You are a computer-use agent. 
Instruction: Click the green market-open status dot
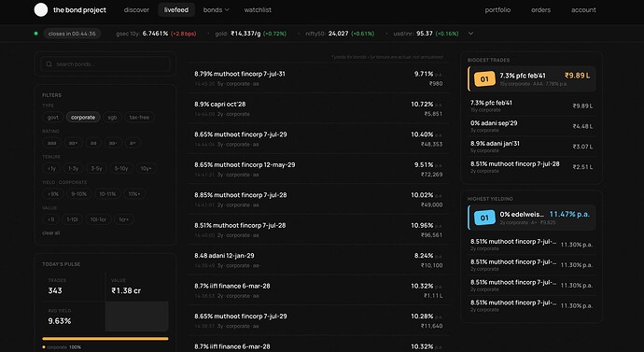[36, 34]
